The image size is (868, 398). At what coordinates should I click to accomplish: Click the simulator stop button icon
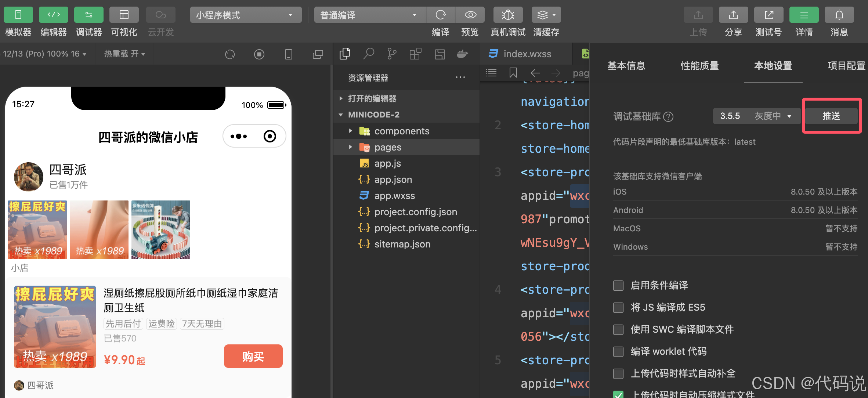[x=259, y=55]
